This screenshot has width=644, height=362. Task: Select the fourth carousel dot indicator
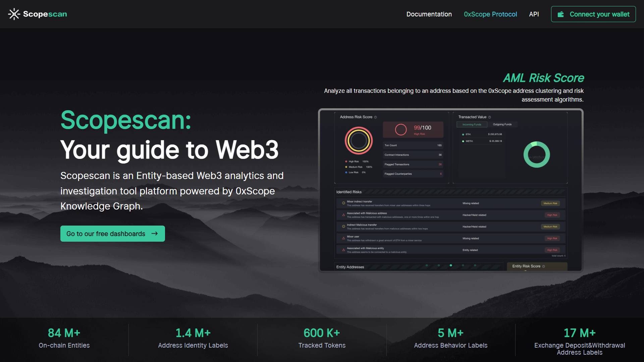(x=463, y=265)
